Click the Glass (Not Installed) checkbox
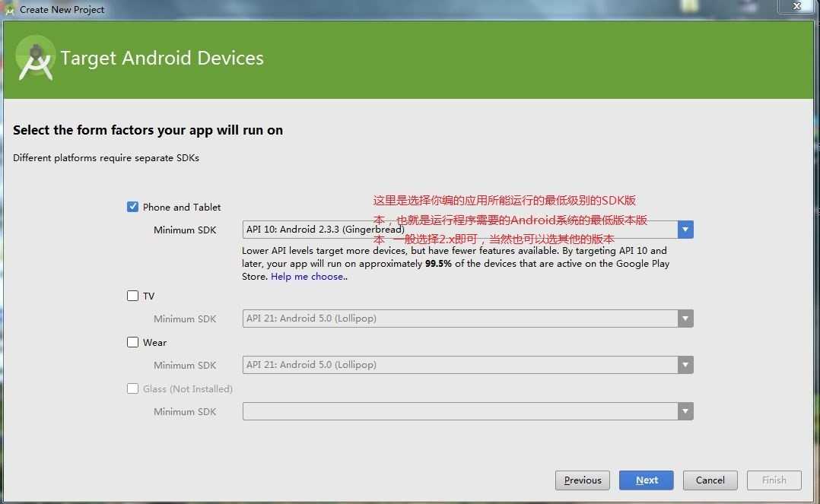This screenshot has width=820, height=504. [x=133, y=388]
